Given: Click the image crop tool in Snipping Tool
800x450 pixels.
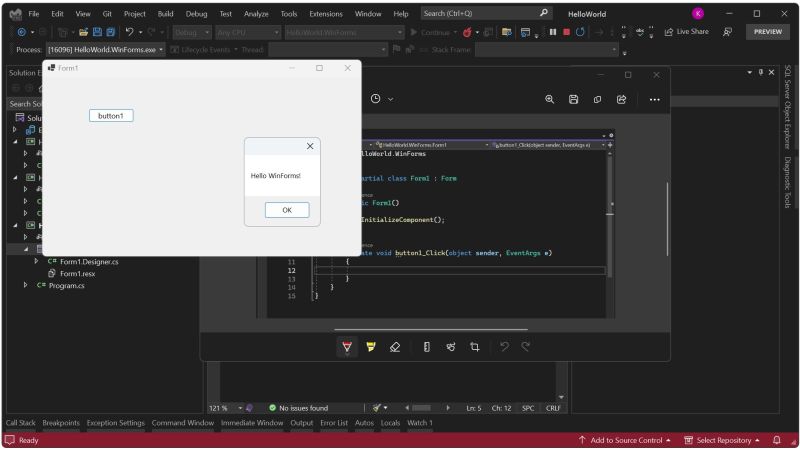Looking at the screenshot, I should coord(474,347).
